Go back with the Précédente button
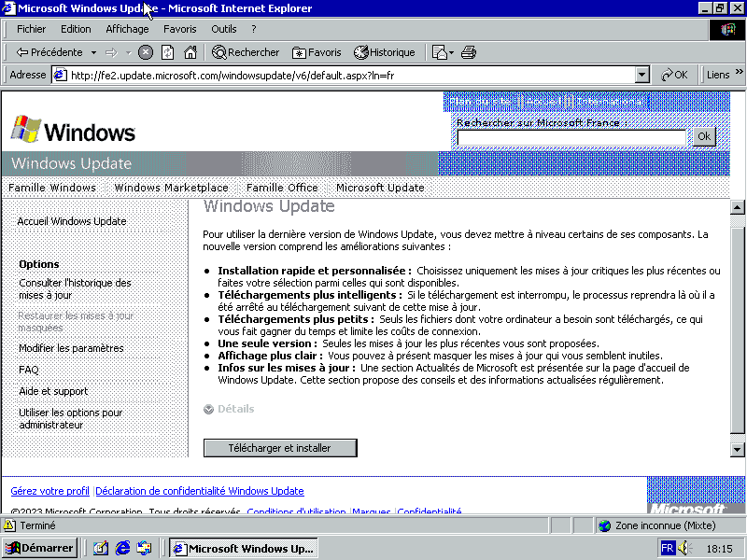 coord(49,52)
